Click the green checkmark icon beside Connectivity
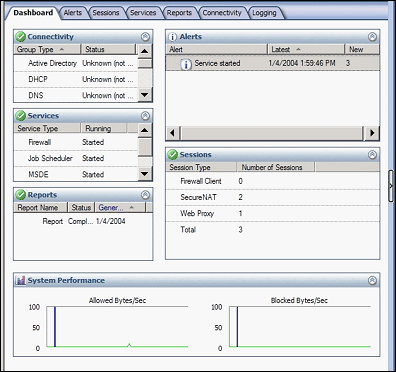396x372 pixels. tap(21, 37)
